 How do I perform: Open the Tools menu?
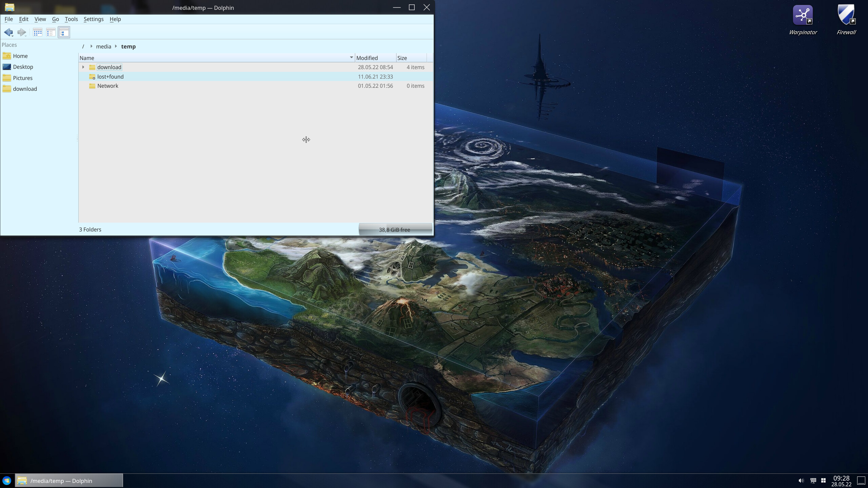71,19
